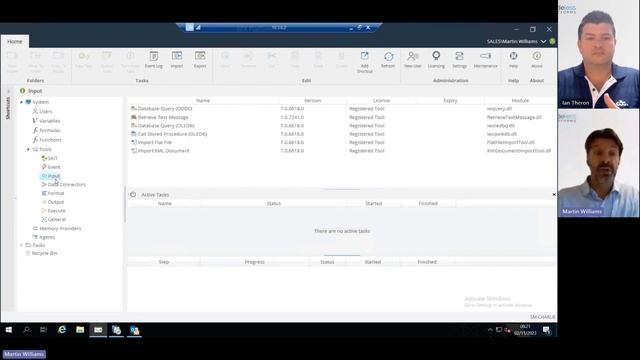This screenshot has width=640, height=360.
Task: Select the Home ribbon tab
Action: (x=15, y=41)
